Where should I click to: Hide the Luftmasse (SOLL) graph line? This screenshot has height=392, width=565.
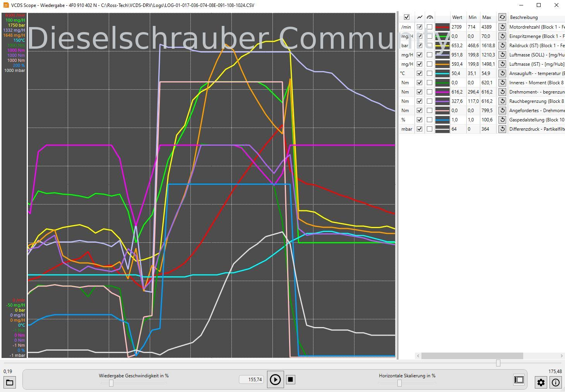(x=419, y=55)
